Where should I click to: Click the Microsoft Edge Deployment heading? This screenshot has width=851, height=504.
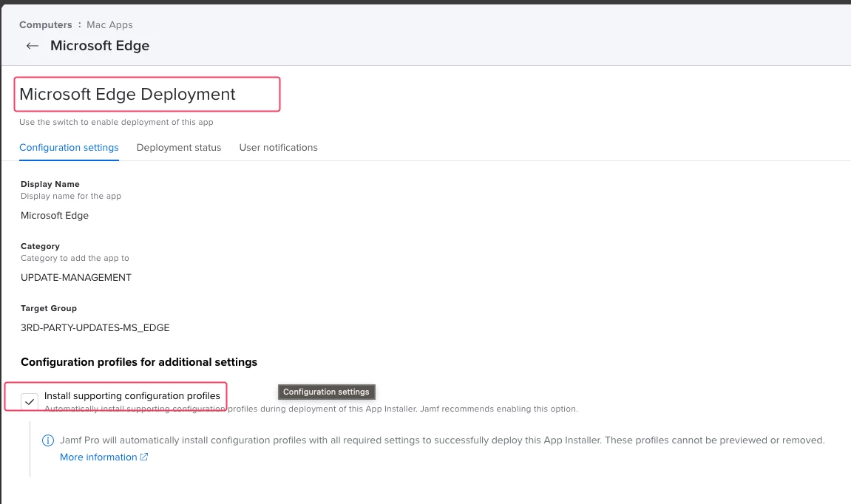pos(128,95)
